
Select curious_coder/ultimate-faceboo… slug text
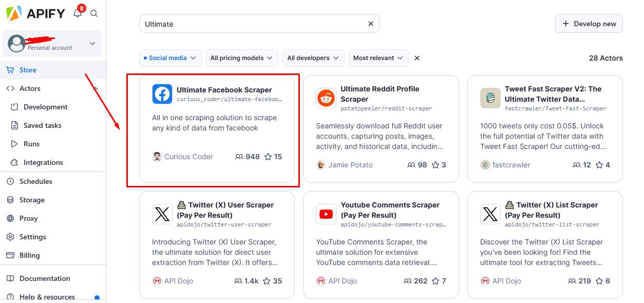tap(229, 99)
